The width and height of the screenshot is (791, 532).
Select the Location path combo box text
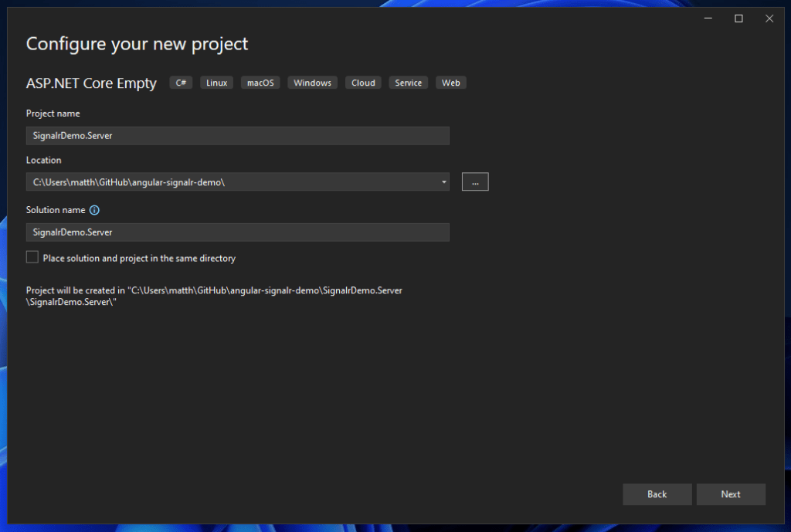(232, 182)
